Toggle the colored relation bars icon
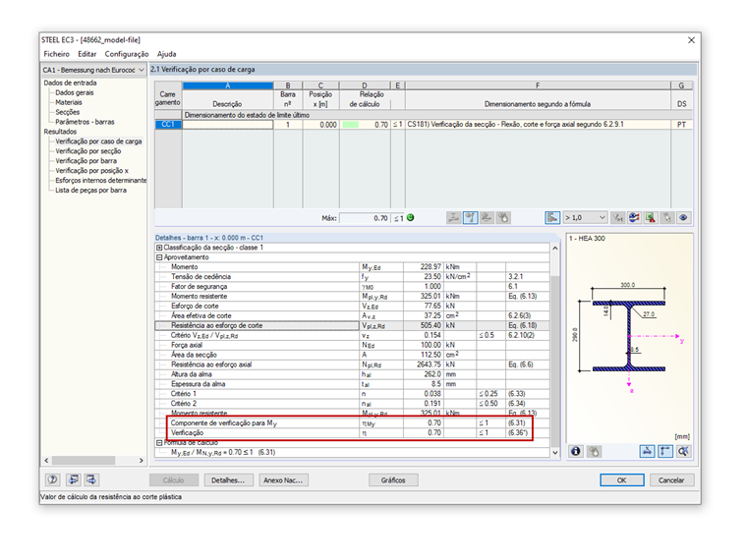Image resolution: width=747 pixels, height=560 pixels. click(x=552, y=218)
